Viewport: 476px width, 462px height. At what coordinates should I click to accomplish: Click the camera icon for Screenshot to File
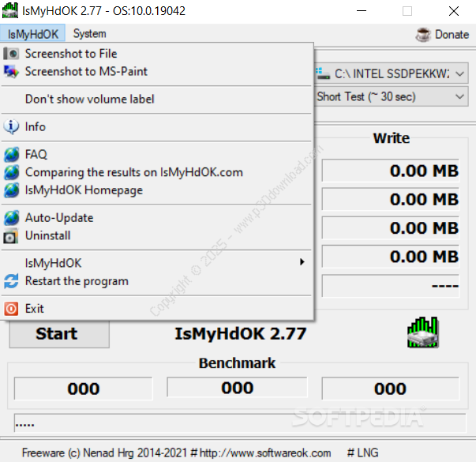click(x=11, y=54)
